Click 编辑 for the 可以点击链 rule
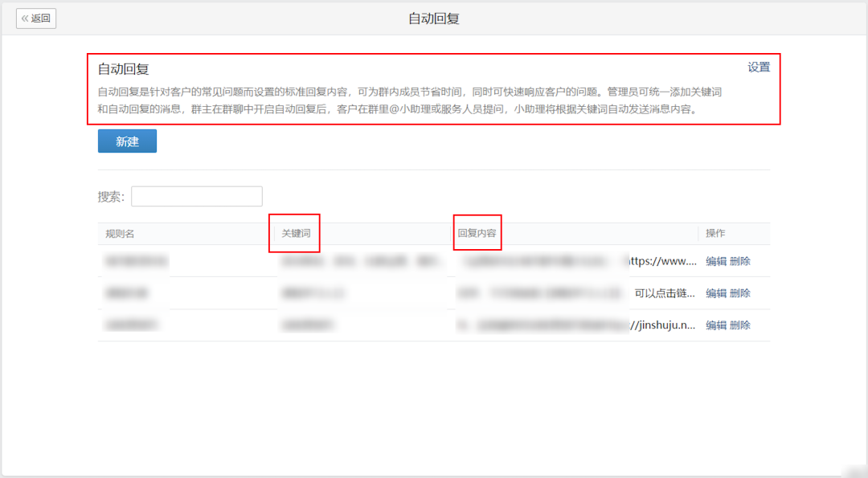868x478 pixels. tap(715, 293)
